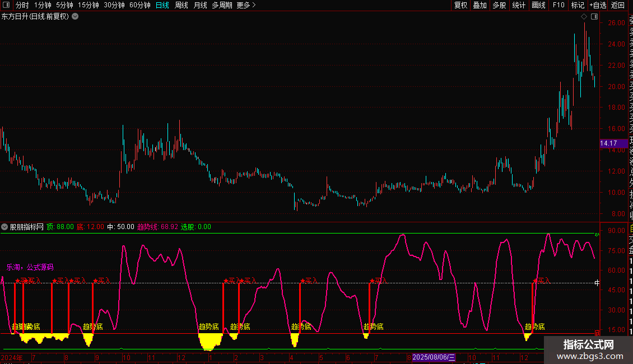Select the 周线 weekly period
Viewport: 633px width, 364px height.
click(x=181, y=5)
